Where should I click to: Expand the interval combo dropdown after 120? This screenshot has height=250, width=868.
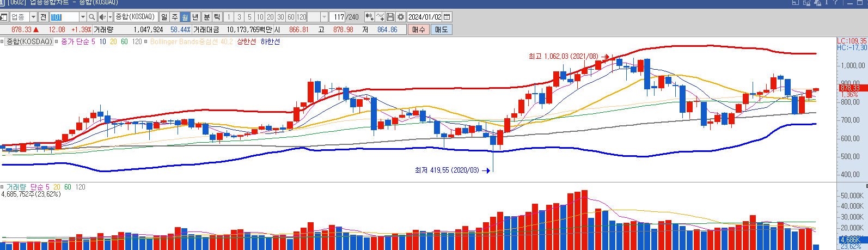(x=324, y=17)
